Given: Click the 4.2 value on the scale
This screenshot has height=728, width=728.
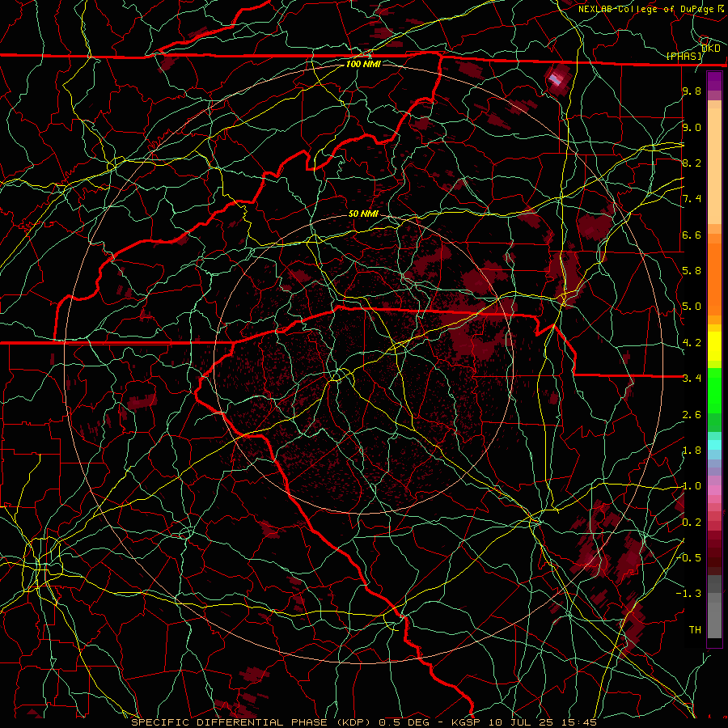Looking at the screenshot, I should coord(692,343).
